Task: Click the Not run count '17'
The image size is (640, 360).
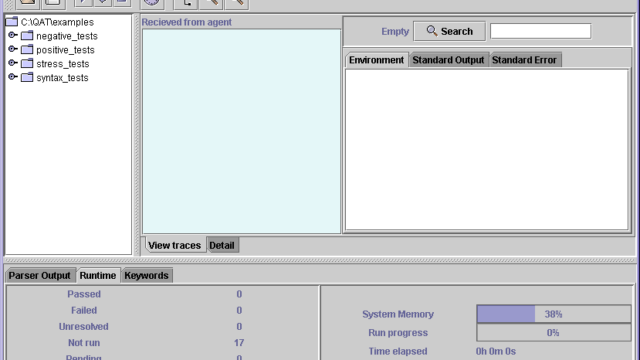Action: (239, 343)
